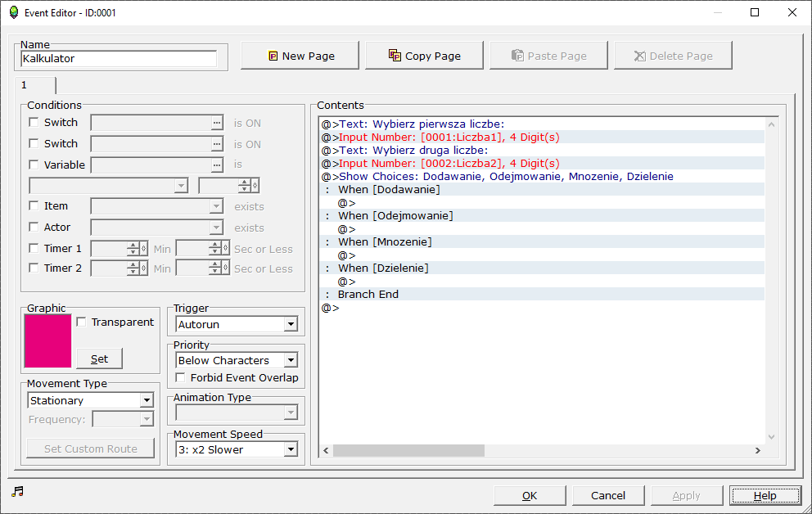Screen dimensions: 812x514
Task: Select the When [Mnozenie] line
Action: 542,241
